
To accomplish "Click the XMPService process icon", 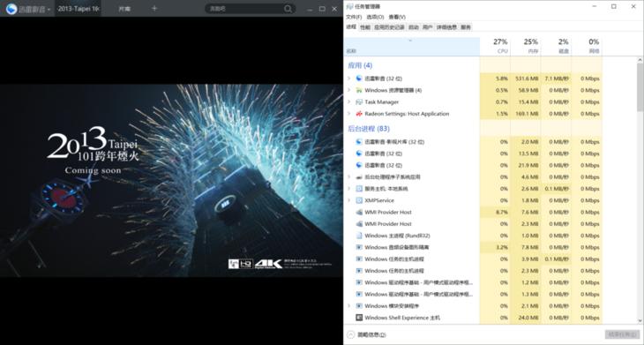I will point(359,200).
